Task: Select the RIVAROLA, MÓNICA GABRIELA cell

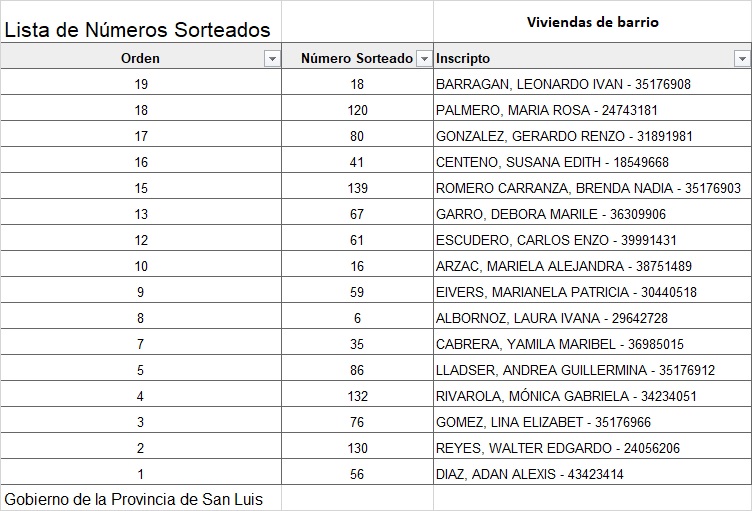Action: [x=565, y=396]
